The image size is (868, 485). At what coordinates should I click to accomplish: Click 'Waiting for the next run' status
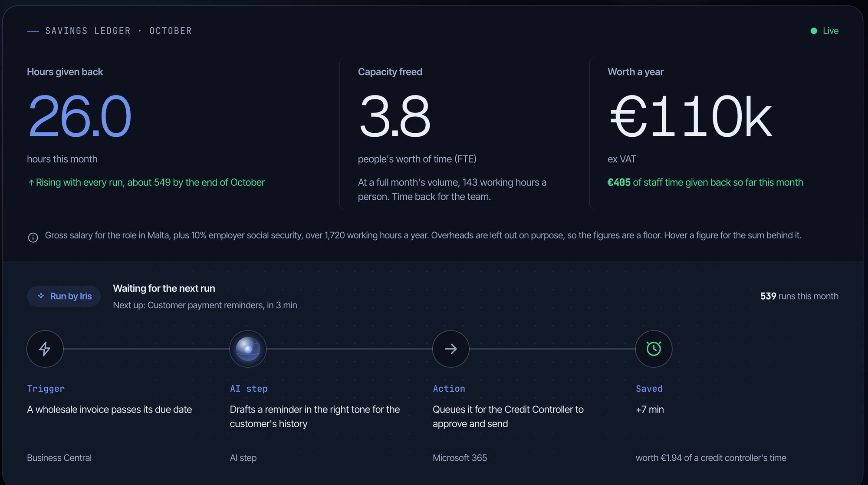coord(164,288)
